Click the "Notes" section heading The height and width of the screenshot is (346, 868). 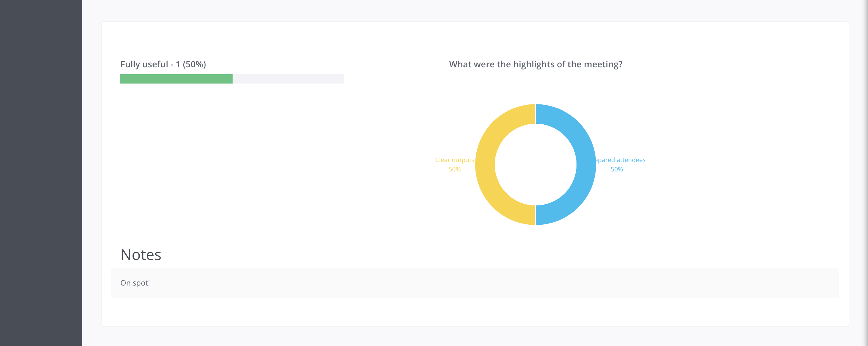(x=141, y=255)
